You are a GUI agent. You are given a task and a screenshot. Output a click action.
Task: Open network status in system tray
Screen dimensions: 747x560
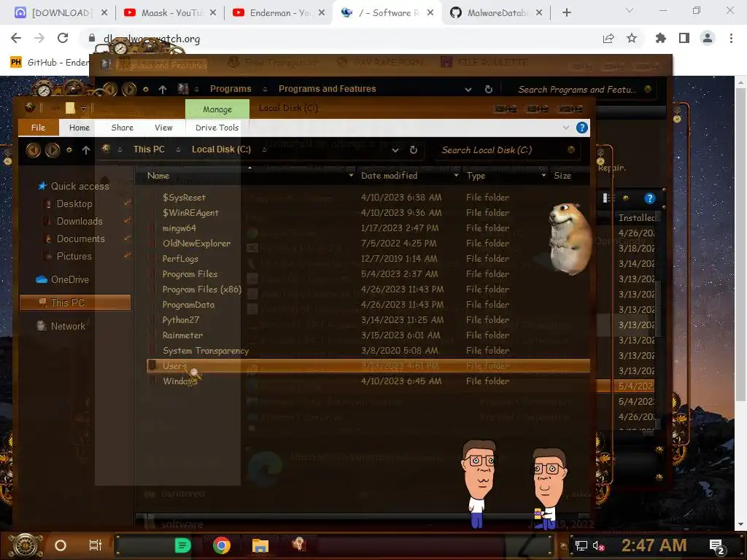point(581,545)
